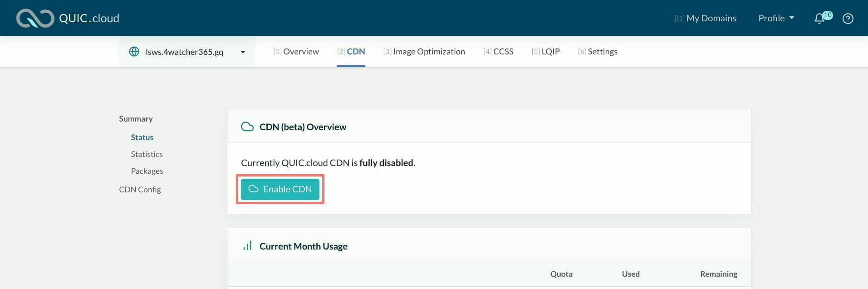This screenshot has width=868, height=289.
Task: Click the Remaining column header
Action: pos(718,274)
